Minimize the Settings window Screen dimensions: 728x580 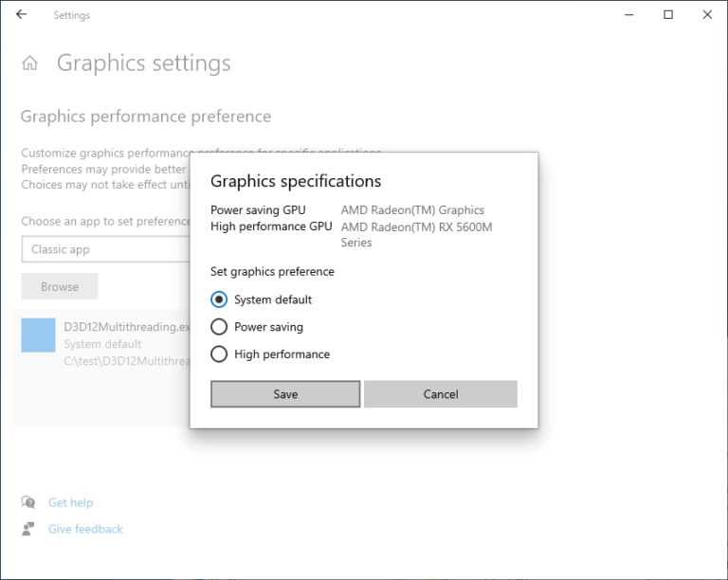click(x=628, y=15)
